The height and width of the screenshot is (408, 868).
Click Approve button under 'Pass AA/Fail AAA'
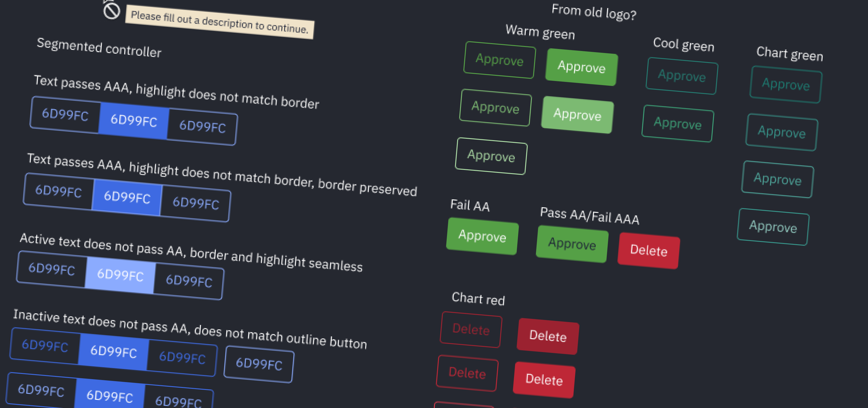572,244
